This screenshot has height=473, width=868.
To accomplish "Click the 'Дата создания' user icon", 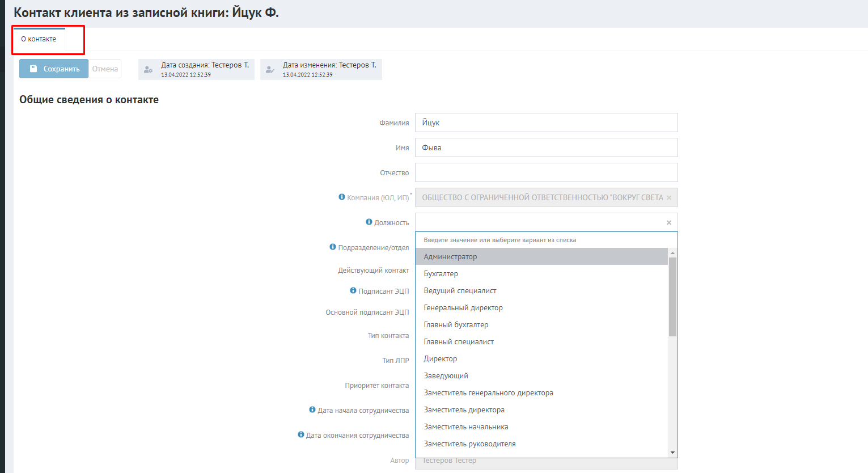I will point(148,69).
